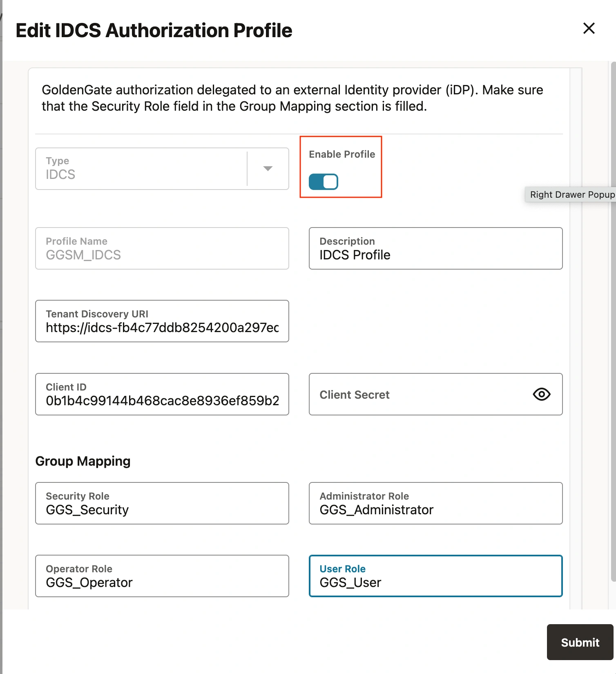
Task: Close the Edit IDCS Authorization Profile dialog
Action: click(x=589, y=28)
